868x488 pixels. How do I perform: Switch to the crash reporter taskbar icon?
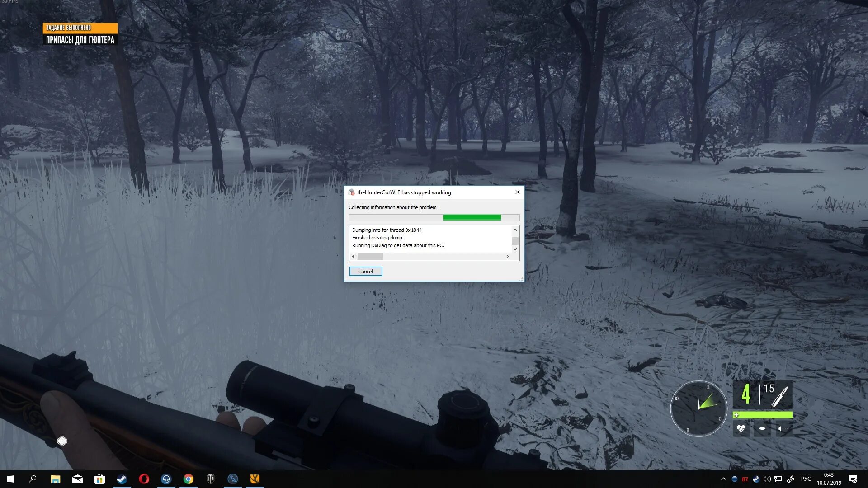tap(232, 479)
